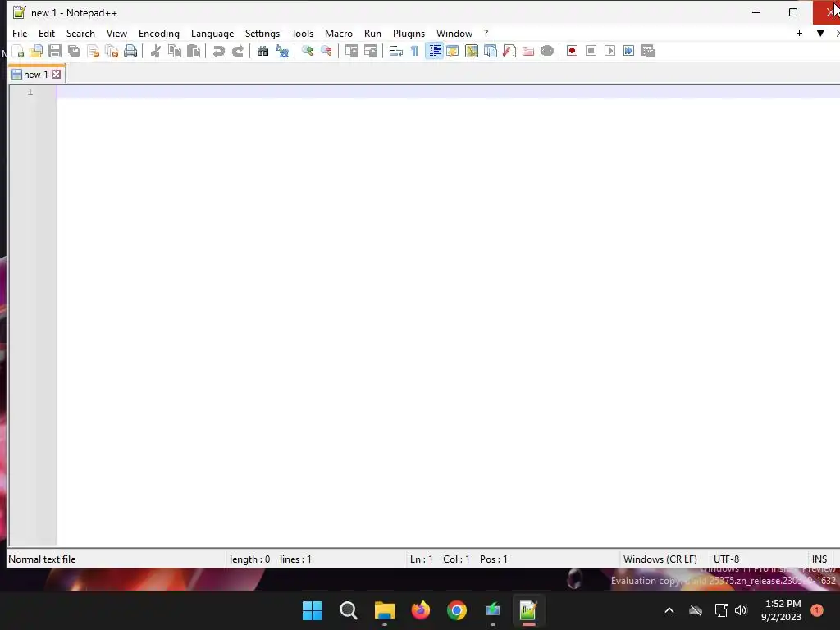This screenshot has height=630, width=840.
Task: Open the Encoding menu
Action: point(158,33)
